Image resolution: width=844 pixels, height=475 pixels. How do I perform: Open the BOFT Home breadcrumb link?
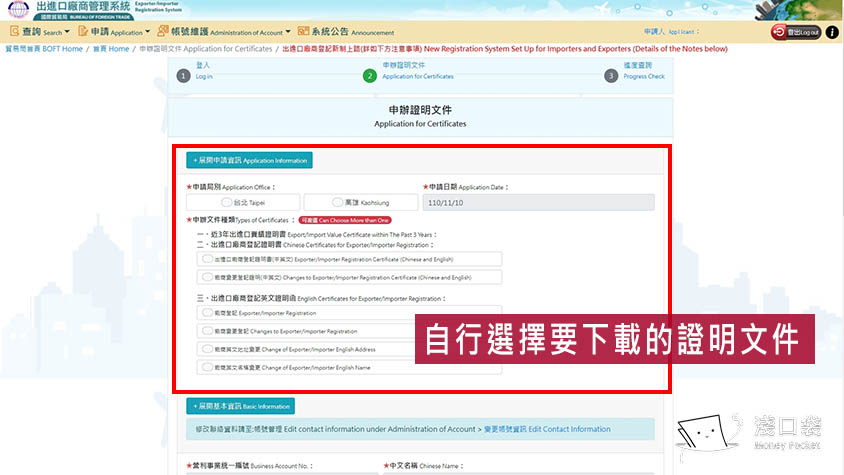pos(44,49)
